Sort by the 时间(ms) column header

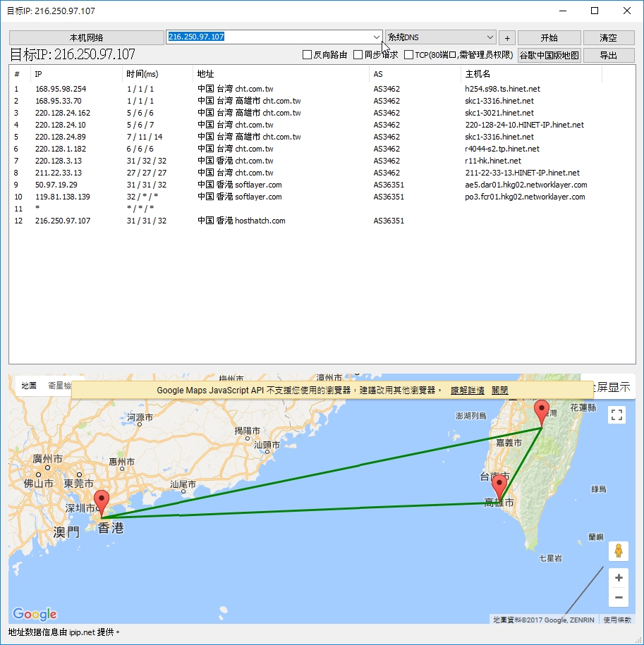coord(157,74)
